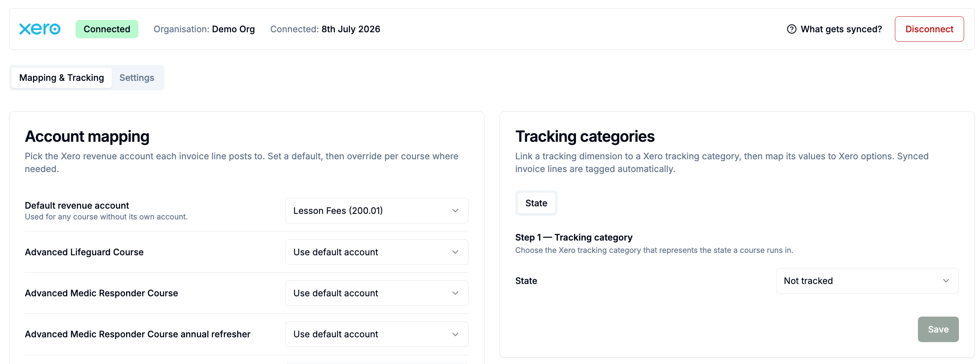Open Advanced Lifeguard Course account dropdown
Image resolution: width=980 pixels, height=364 pixels.
tap(377, 252)
